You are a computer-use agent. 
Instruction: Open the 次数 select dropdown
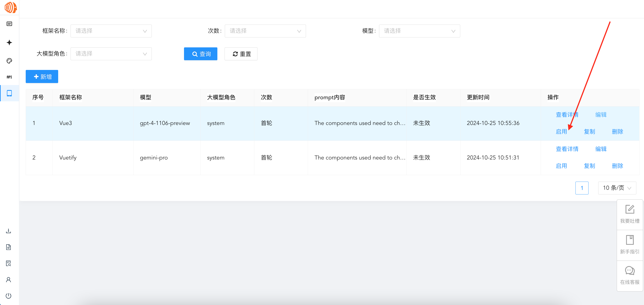point(265,31)
